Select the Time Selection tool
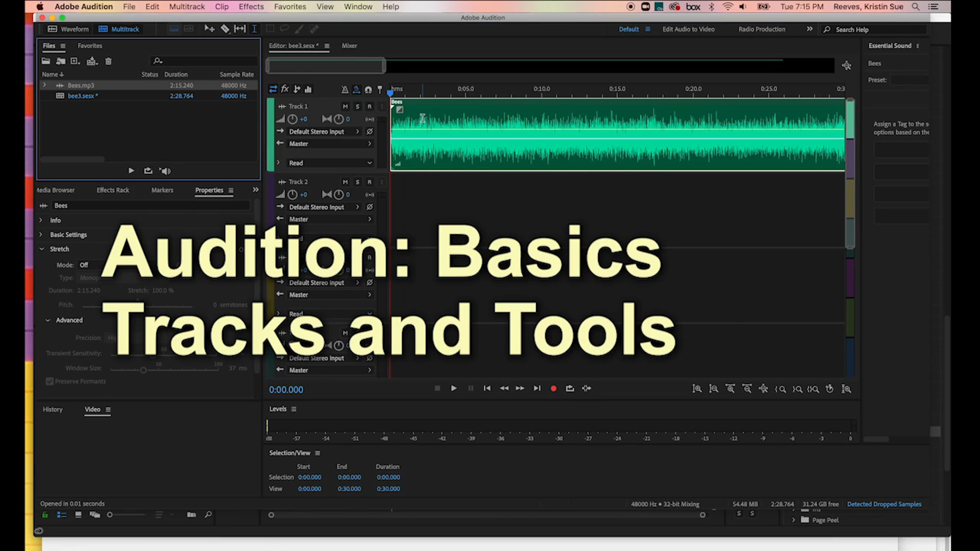This screenshot has width=980, height=551. 254,29
